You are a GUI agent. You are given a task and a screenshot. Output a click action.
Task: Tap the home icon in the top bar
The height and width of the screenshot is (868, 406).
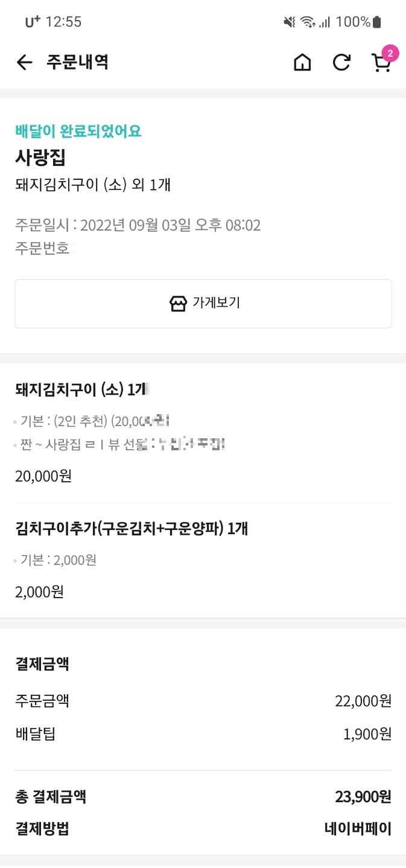tap(302, 62)
